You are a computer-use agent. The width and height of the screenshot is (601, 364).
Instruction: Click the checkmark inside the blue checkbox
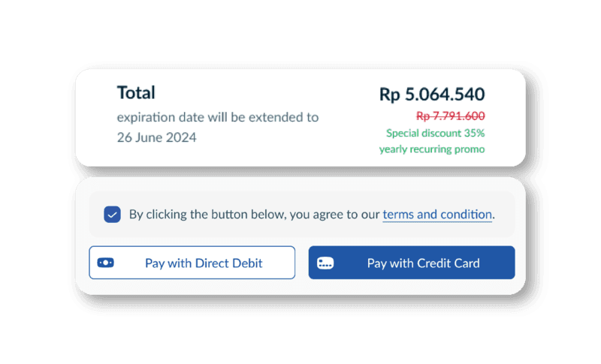(112, 215)
